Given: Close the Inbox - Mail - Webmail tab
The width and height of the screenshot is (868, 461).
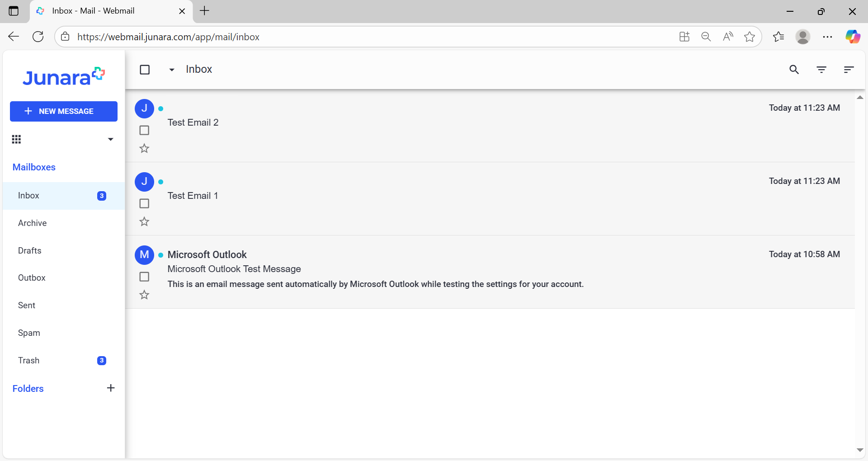Looking at the screenshot, I should click(x=182, y=11).
